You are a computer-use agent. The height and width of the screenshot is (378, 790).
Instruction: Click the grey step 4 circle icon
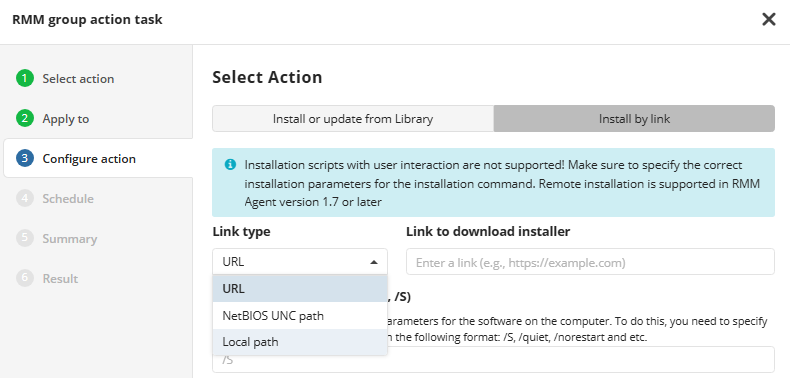point(24,199)
